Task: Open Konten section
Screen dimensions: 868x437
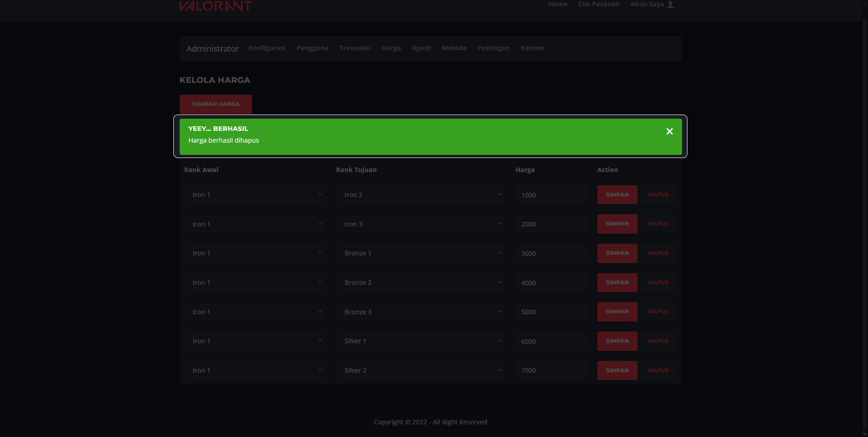Action: [x=532, y=48]
